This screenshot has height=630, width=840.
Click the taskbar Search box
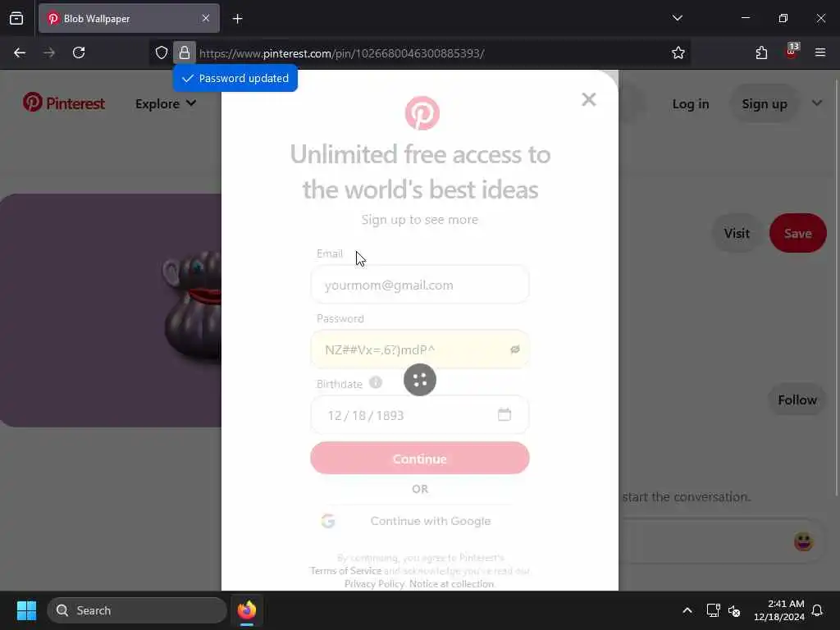coord(137,610)
